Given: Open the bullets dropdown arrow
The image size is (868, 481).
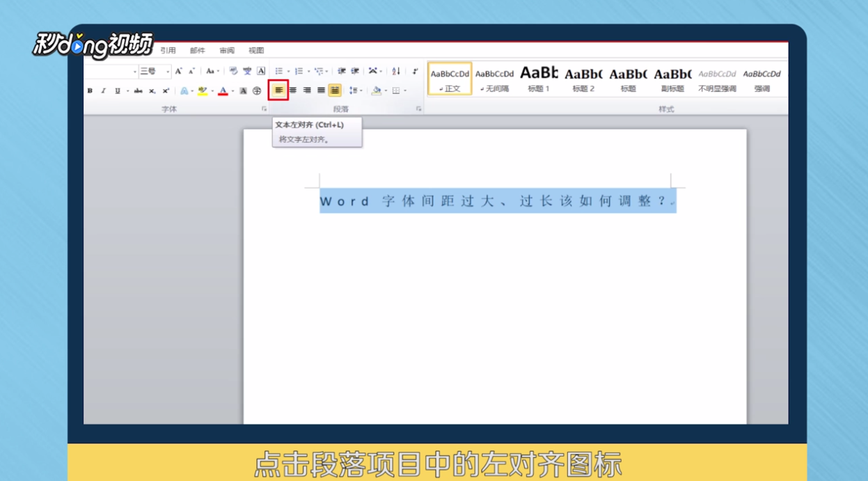Looking at the screenshot, I should coord(288,71).
